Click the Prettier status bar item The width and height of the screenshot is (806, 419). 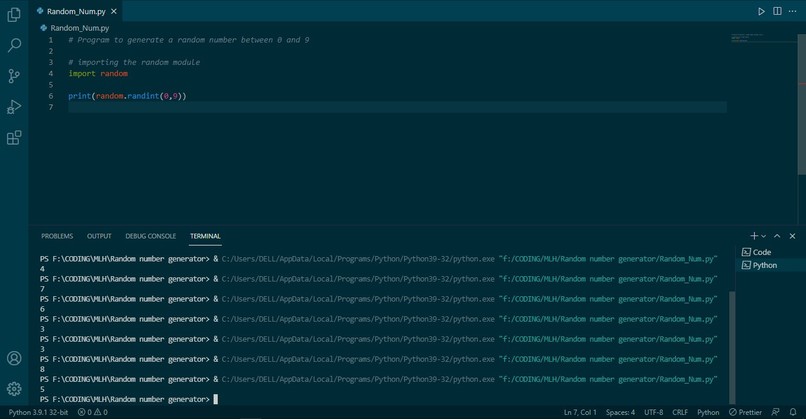745,412
